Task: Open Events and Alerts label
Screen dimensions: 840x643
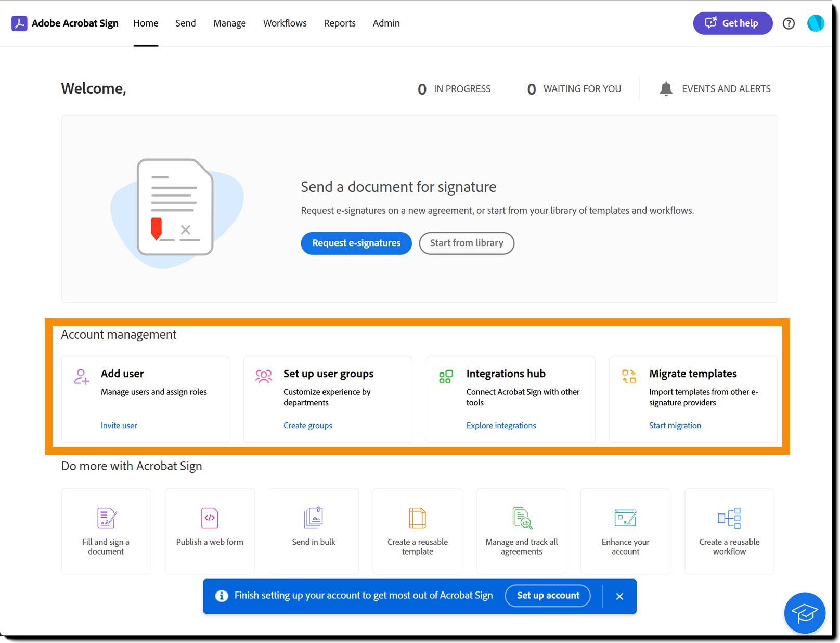Action: 726,89
